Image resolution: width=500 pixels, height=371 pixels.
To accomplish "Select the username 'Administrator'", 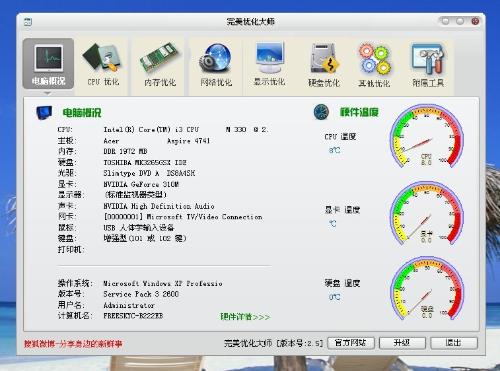I will [x=129, y=305].
